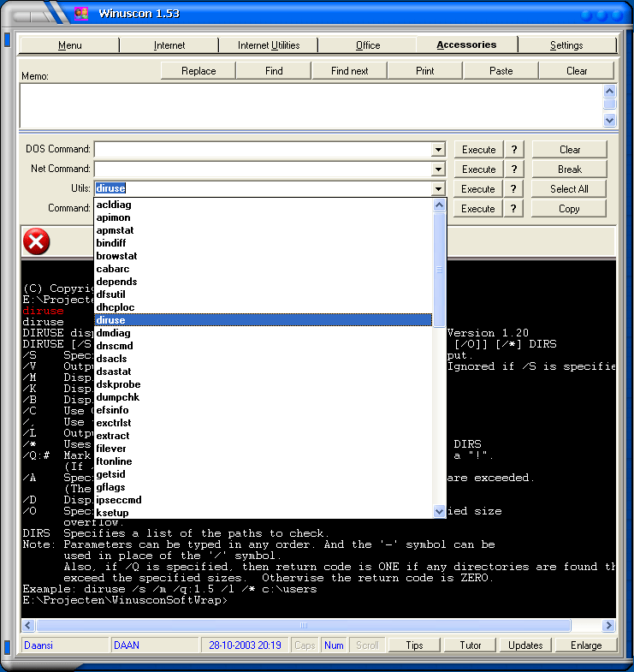Image resolution: width=634 pixels, height=672 pixels.
Task: Select the highlighted diruse list entry
Action: click(x=263, y=319)
